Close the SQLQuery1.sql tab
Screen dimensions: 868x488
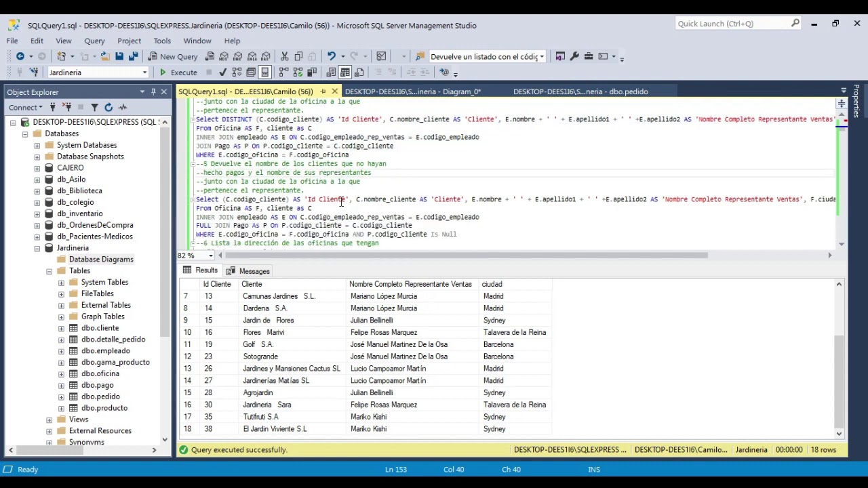pyautogui.click(x=334, y=91)
